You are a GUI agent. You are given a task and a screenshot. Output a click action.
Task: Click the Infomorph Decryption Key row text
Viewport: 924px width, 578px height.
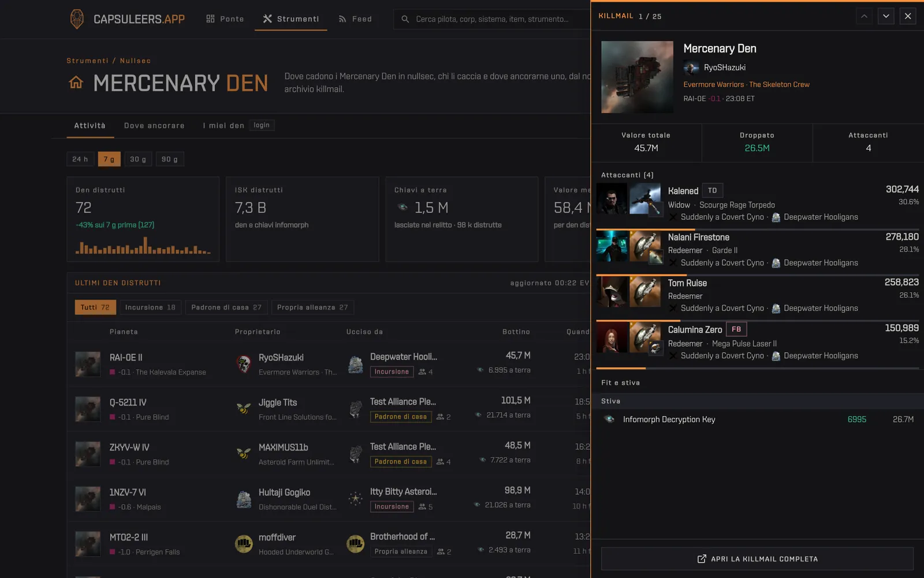pos(669,420)
